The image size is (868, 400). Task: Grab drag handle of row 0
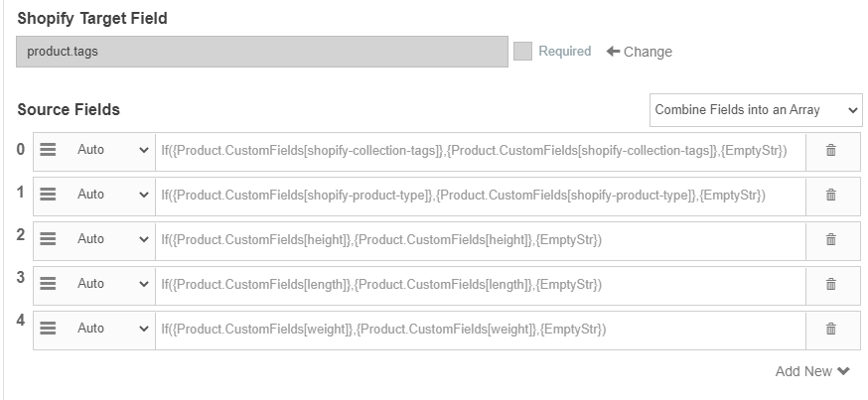pyautogui.click(x=48, y=150)
